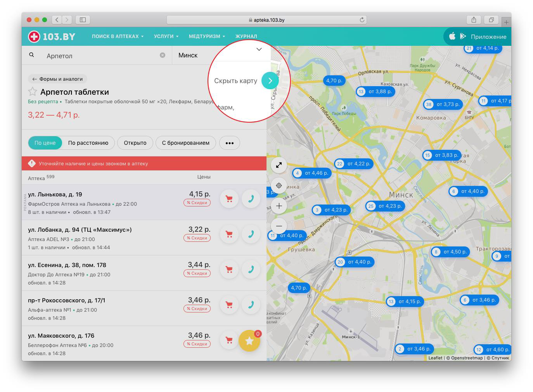Click the Скрыть карту text

tap(235, 81)
